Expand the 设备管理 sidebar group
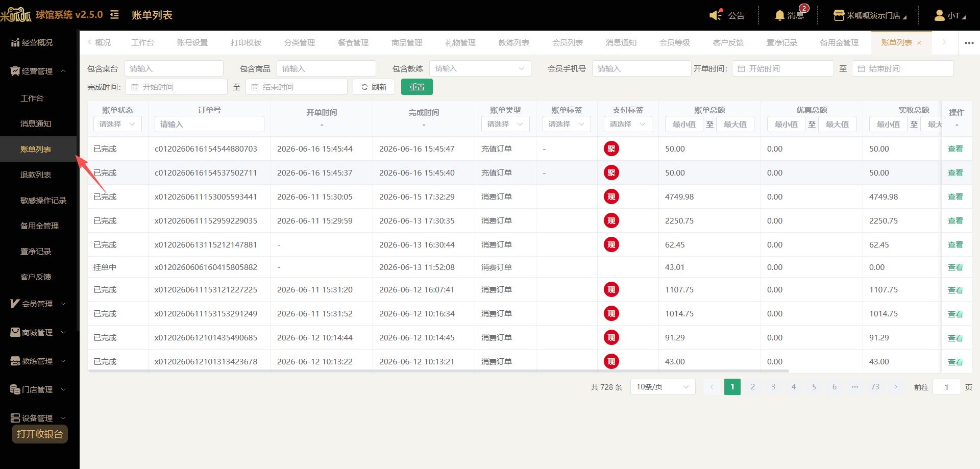Viewport: 980px width, 469px height. pyautogui.click(x=38, y=418)
